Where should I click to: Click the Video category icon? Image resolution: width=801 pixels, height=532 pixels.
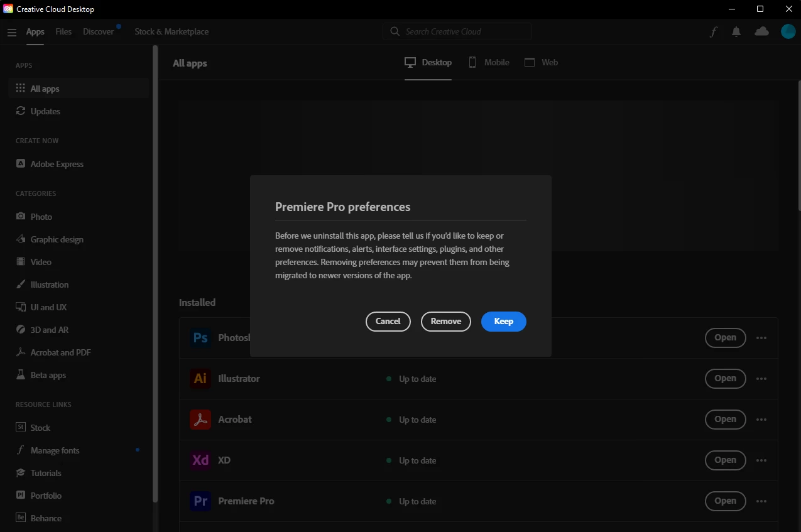click(x=21, y=262)
